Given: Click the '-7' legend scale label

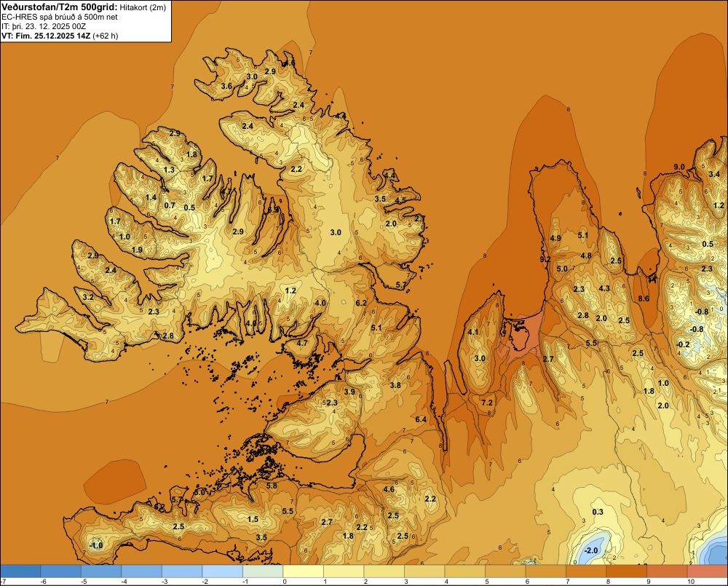Looking at the screenshot, I should coord(3,582).
